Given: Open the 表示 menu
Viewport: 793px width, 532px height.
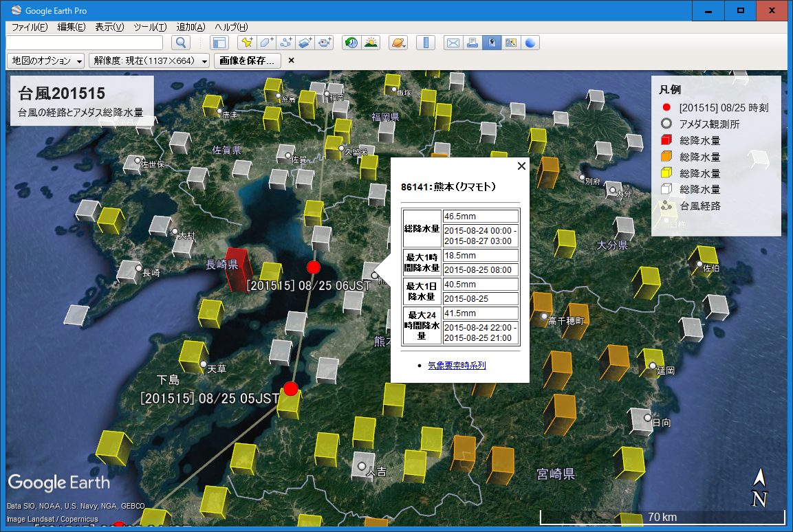Looking at the screenshot, I should 109,27.
